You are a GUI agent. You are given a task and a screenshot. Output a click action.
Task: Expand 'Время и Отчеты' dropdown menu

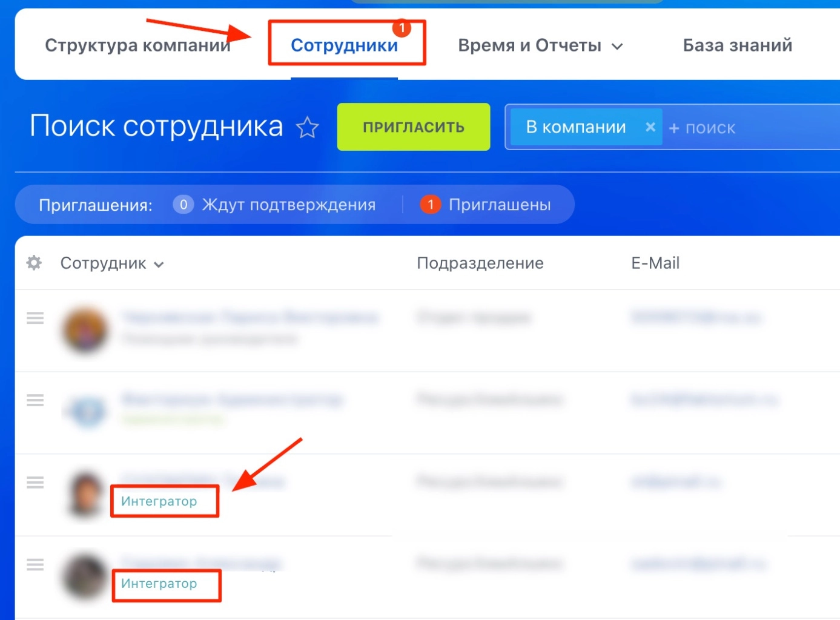tap(540, 45)
